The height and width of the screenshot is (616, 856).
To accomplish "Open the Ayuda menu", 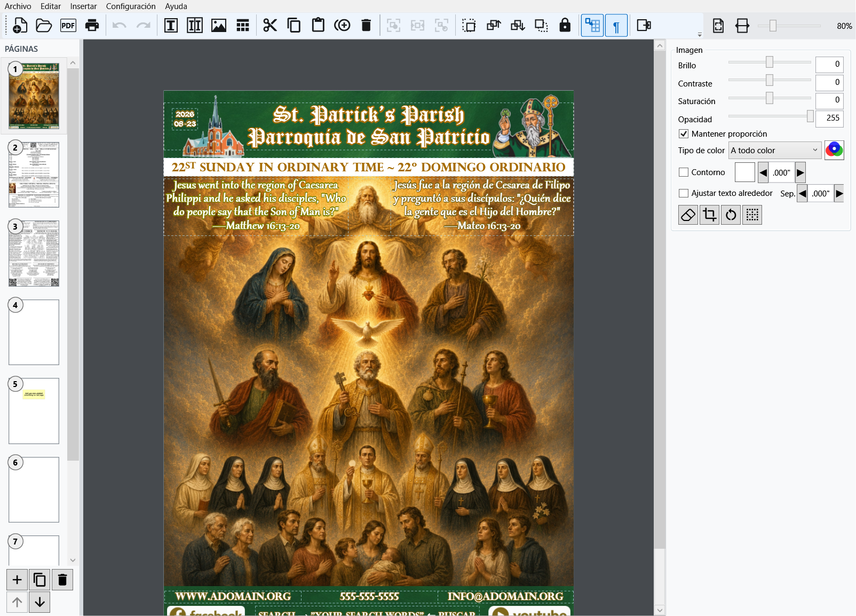I will [x=176, y=6].
